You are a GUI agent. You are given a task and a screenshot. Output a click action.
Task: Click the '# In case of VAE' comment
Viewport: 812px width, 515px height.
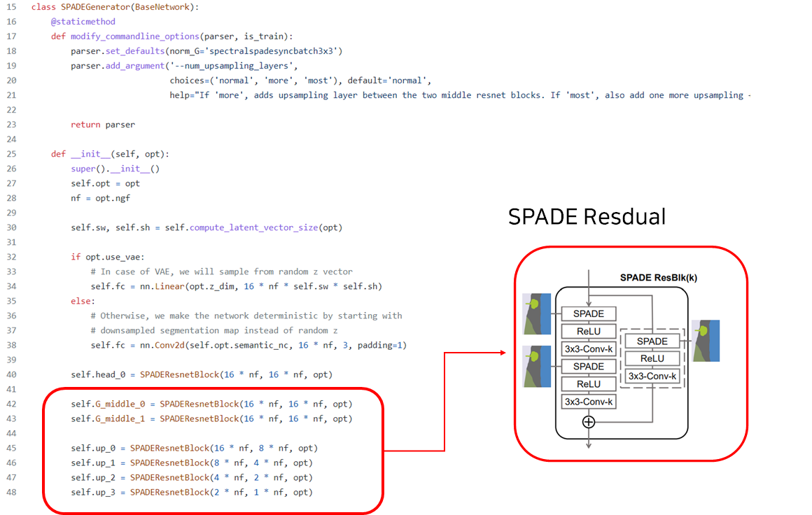click(222, 271)
